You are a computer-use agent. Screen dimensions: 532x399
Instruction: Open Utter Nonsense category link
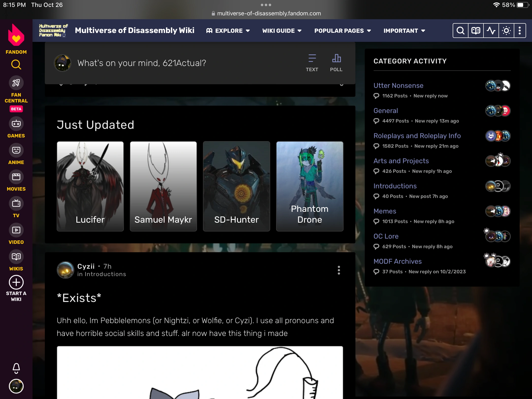click(398, 85)
